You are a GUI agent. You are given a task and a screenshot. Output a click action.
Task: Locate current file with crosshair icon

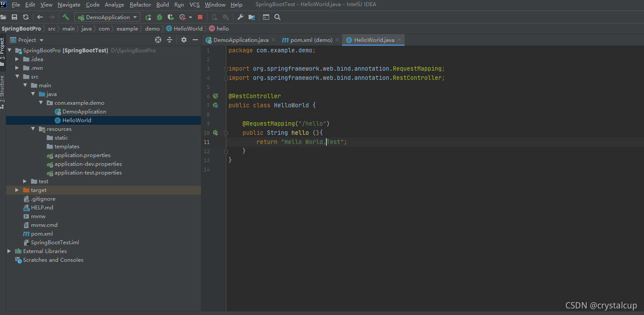[x=158, y=40]
